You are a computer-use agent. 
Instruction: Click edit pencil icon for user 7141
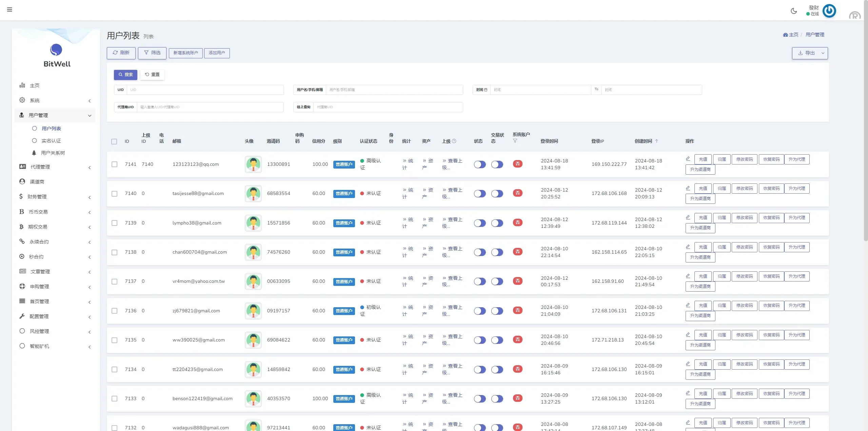688,159
